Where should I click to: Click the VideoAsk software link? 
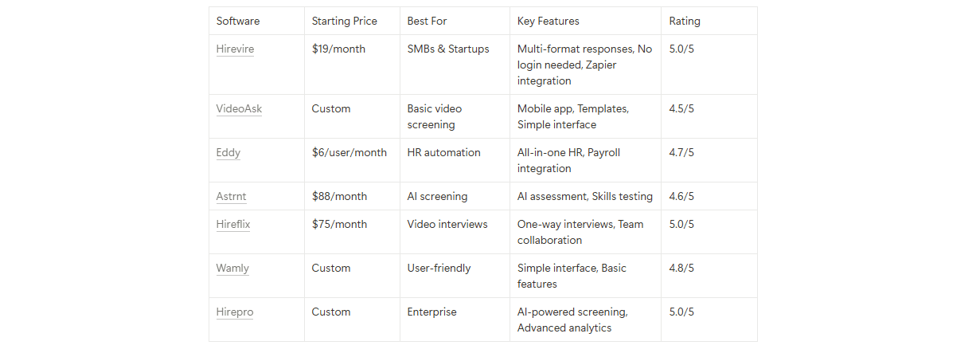pos(239,109)
